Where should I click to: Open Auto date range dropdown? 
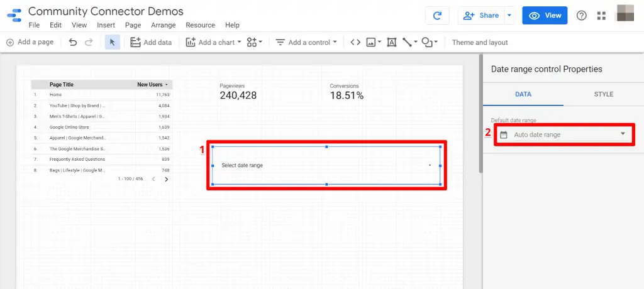point(565,134)
